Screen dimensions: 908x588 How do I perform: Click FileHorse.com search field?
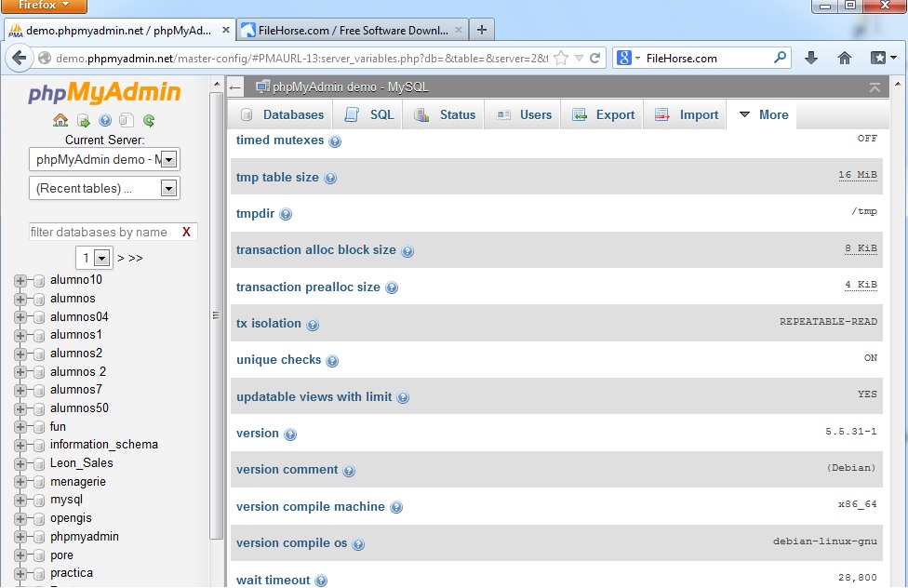708,58
